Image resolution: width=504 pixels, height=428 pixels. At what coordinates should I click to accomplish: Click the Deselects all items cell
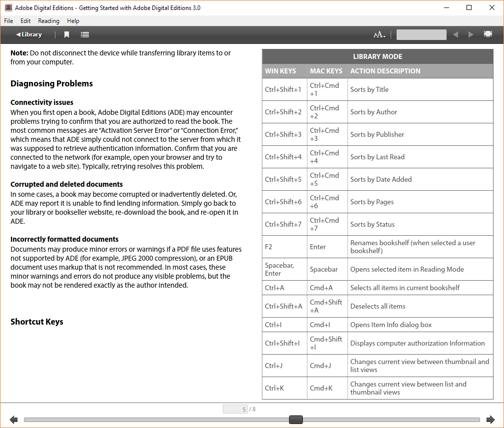(x=421, y=307)
